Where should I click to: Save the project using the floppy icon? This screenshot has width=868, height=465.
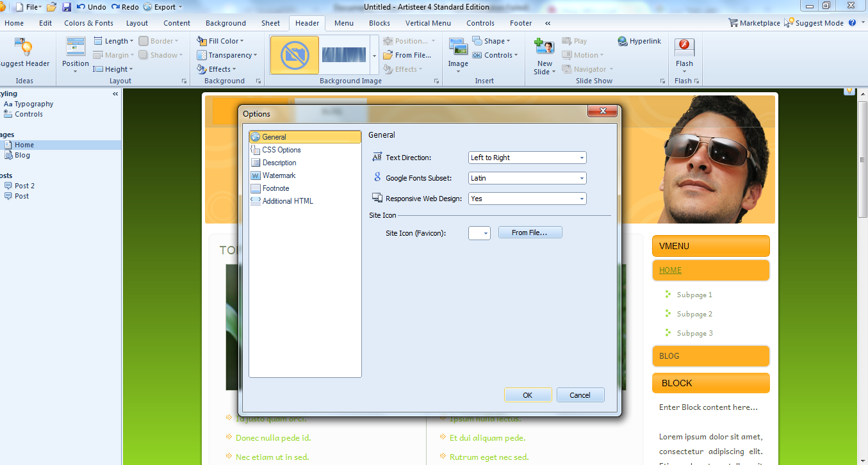coord(67,7)
